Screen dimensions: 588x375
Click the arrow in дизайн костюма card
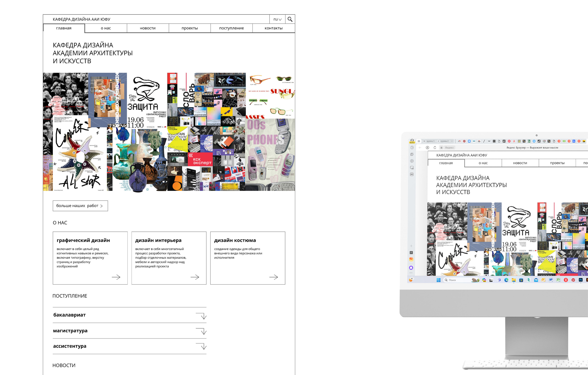point(273,277)
